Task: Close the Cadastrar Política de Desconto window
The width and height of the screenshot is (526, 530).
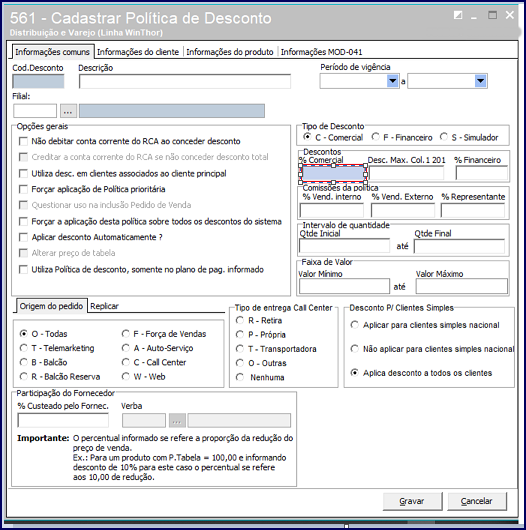Action: 509,15
